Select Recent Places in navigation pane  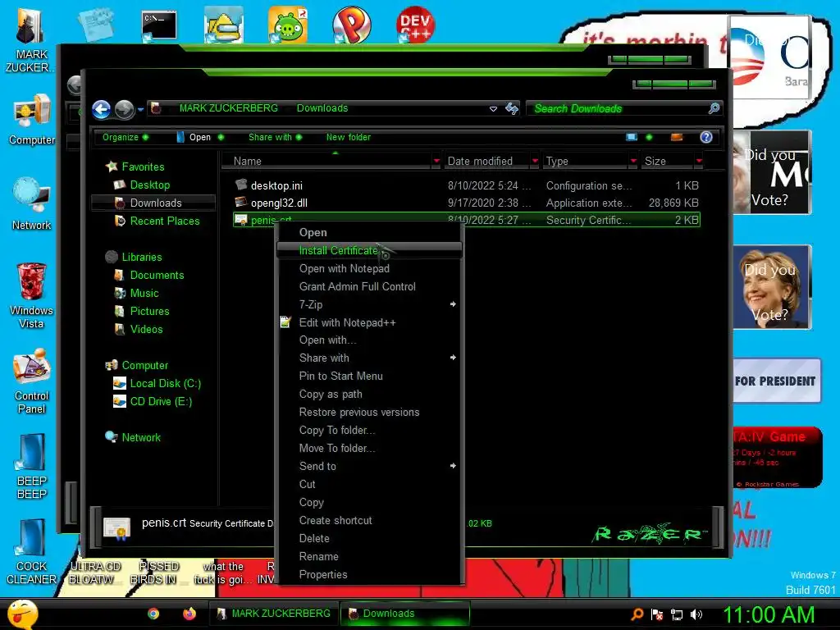pos(164,221)
